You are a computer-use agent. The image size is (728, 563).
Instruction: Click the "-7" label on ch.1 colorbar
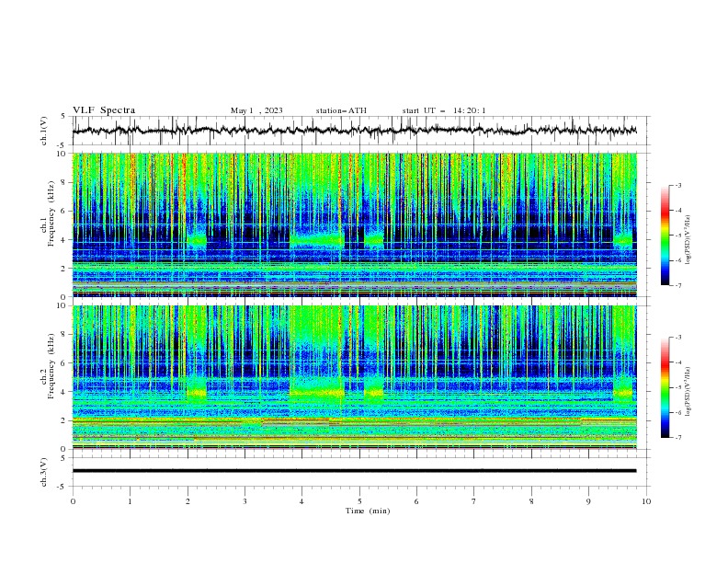click(678, 285)
